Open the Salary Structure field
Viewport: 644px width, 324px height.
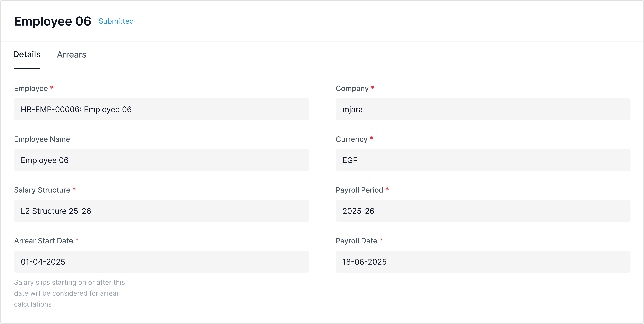tap(161, 211)
